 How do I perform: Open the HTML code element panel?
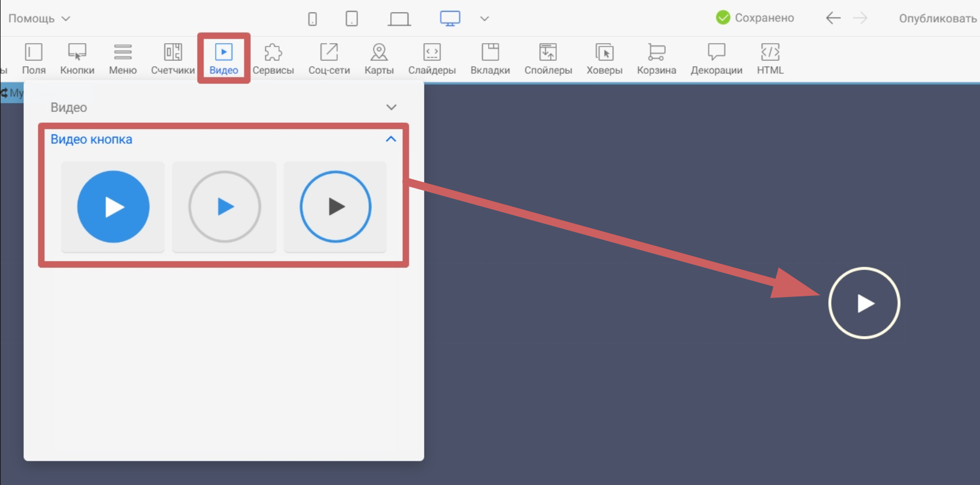[x=770, y=59]
